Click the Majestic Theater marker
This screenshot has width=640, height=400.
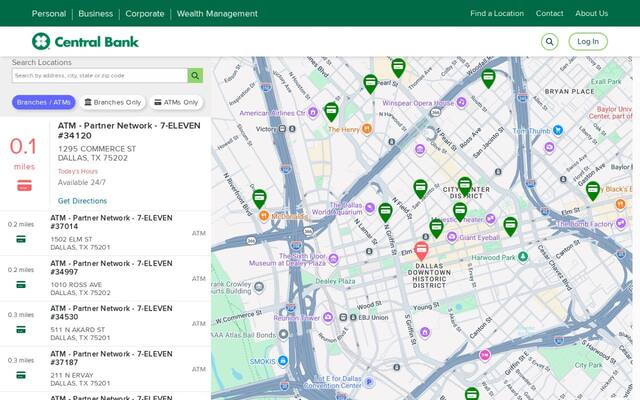(x=490, y=219)
